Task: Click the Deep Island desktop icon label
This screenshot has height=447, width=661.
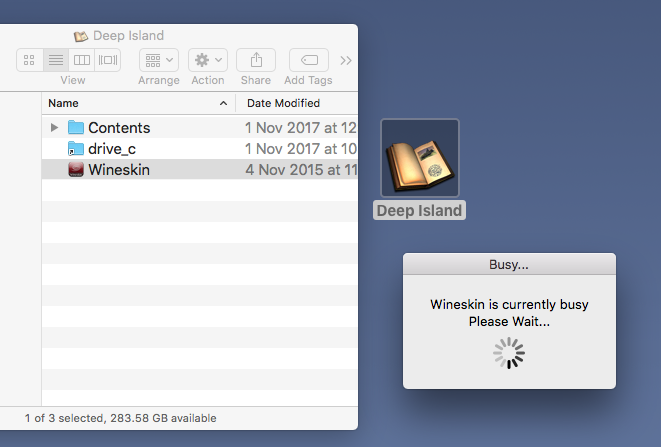Action: 419,210
